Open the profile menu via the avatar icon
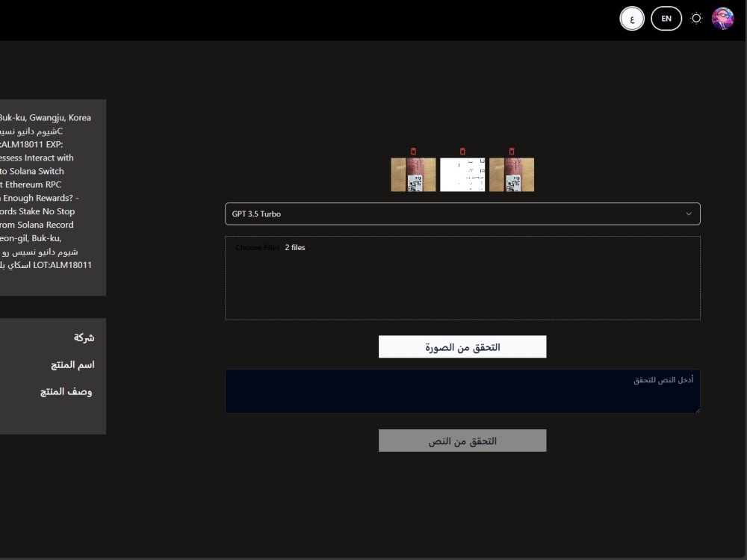 (722, 17)
